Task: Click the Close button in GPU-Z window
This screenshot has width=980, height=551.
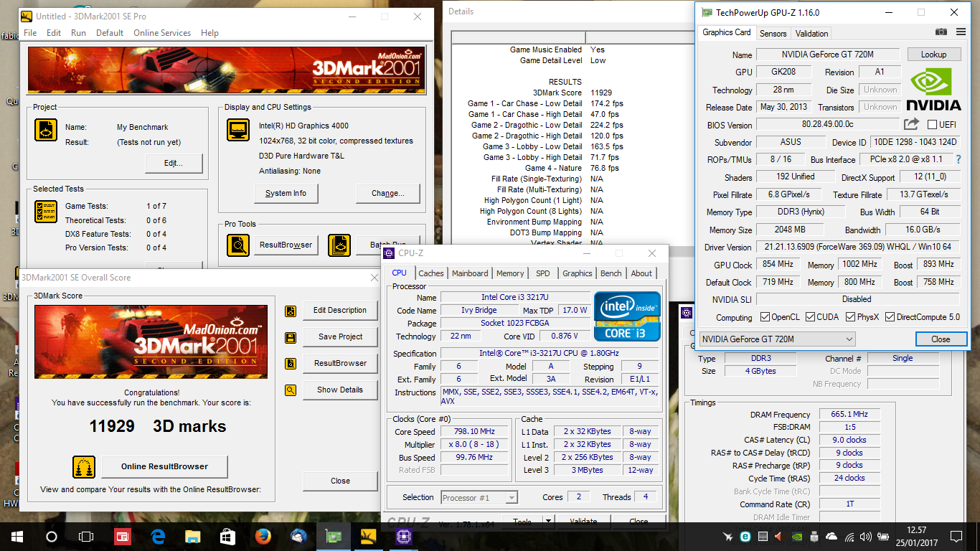Action: (941, 339)
